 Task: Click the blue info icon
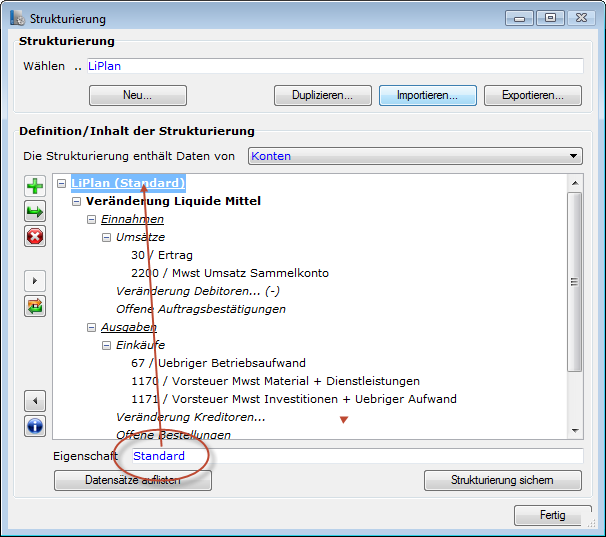(35, 426)
